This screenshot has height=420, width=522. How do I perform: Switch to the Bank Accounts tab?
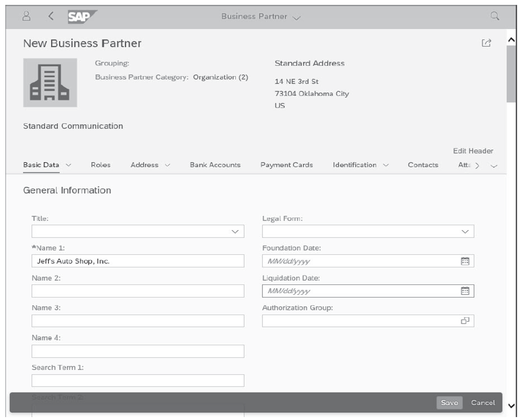tap(215, 165)
